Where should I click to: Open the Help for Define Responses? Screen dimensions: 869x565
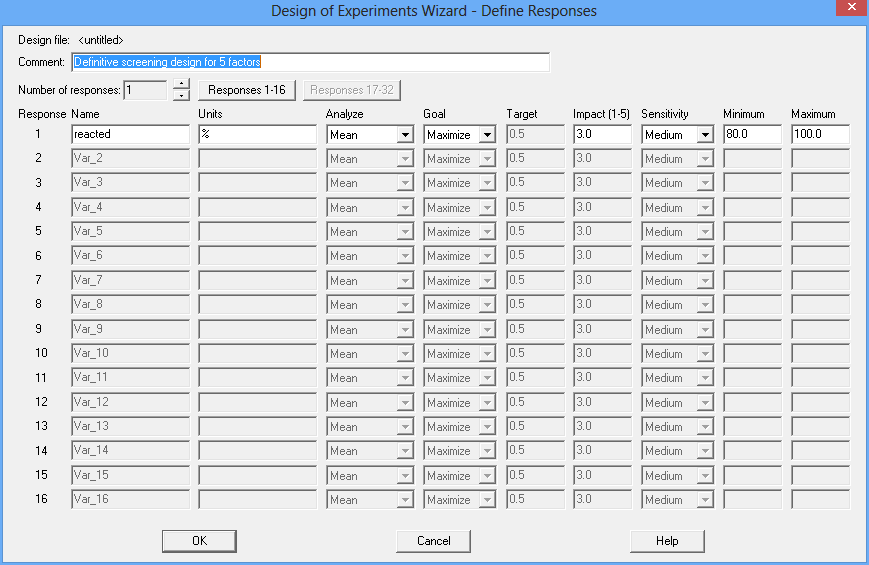pos(667,541)
